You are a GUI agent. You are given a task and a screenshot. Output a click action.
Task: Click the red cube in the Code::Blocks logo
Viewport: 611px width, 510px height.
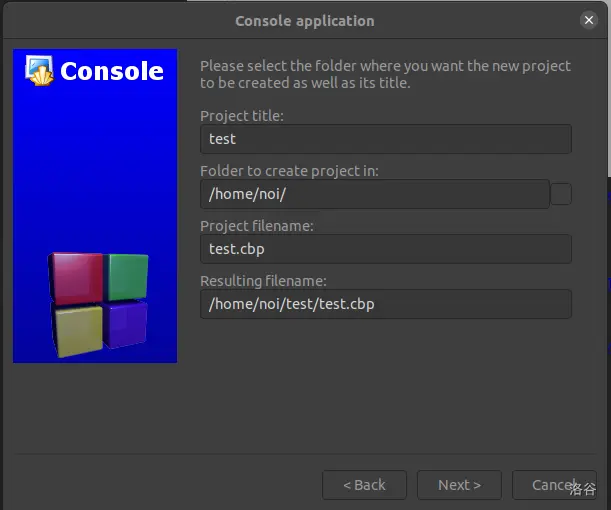click(x=77, y=278)
